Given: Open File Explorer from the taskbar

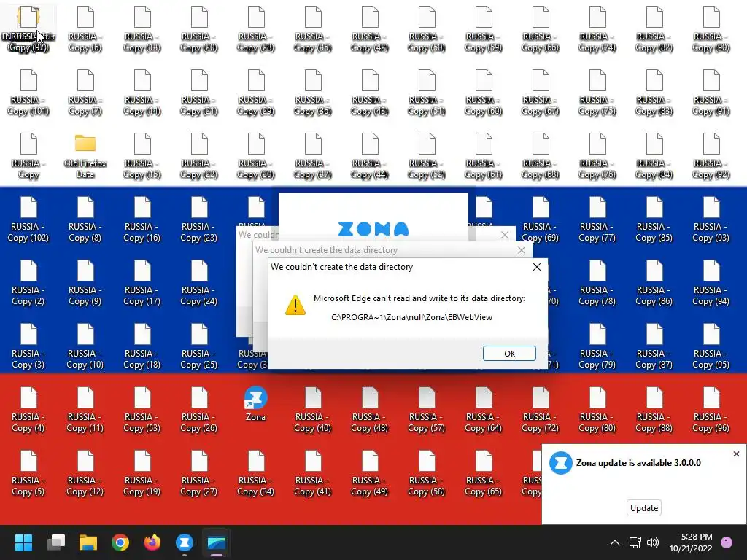Looking at the screenshot, I should (x=88, y=542).
